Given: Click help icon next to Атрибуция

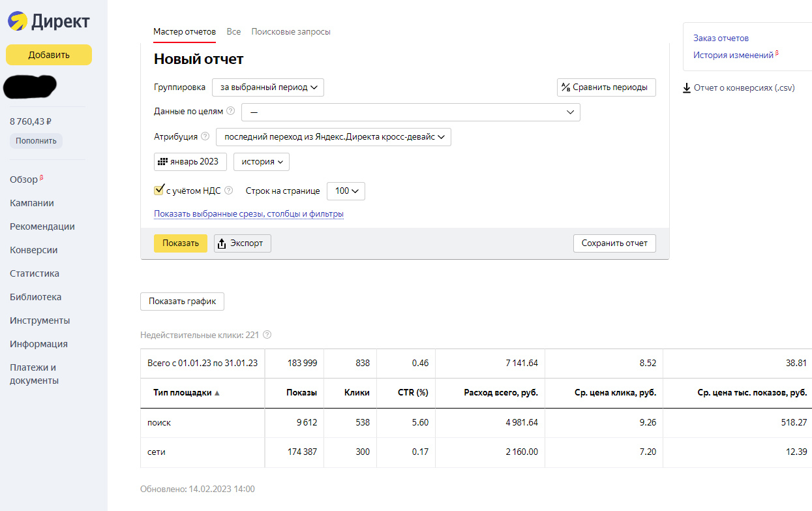Looking at the screenshot, I should [x=205, y=137].
